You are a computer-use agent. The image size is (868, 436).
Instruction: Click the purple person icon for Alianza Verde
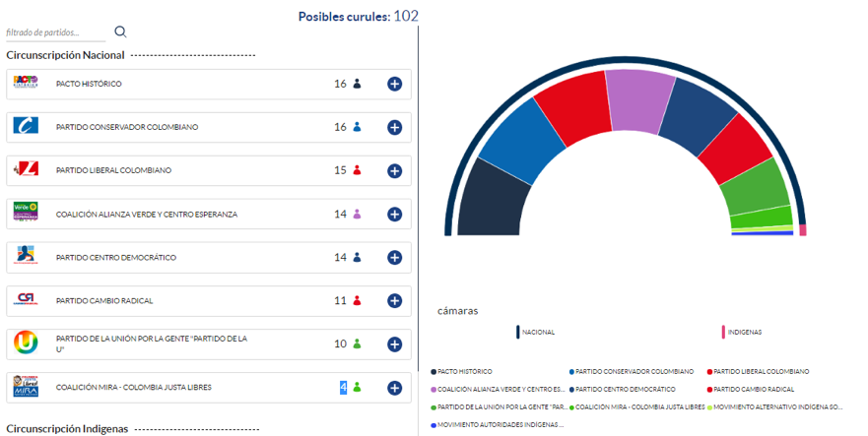(357, 214)
